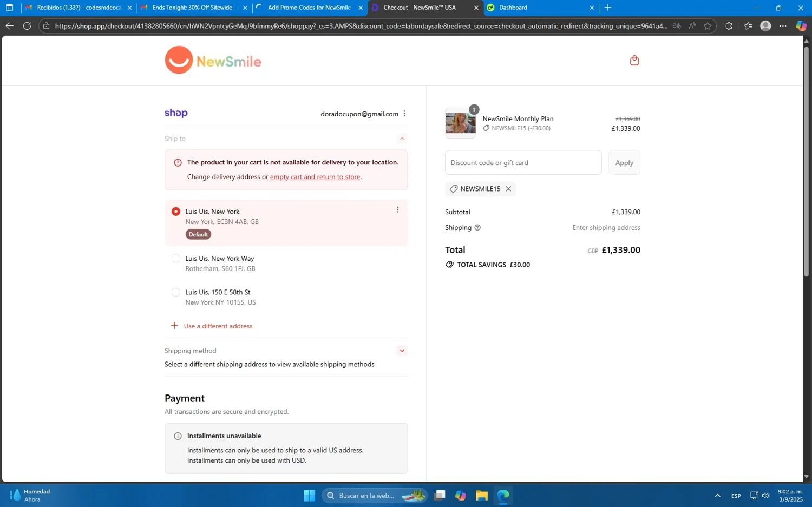The height and width of the screenshot is (507, 812).
Task: Open account options next to doradocupon@gmail.com
Action: point(404,114)
